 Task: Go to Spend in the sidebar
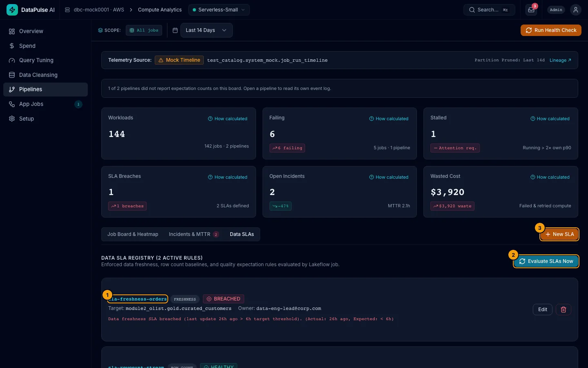coord(45,46)
